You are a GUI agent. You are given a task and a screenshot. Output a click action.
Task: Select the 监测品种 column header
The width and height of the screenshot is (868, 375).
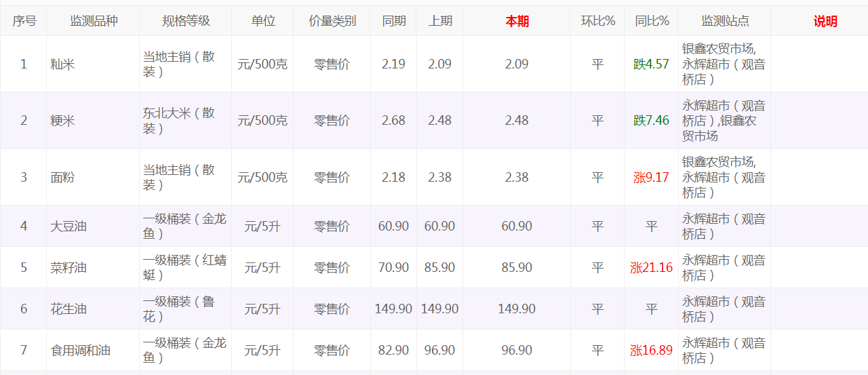tap(94, 21)
